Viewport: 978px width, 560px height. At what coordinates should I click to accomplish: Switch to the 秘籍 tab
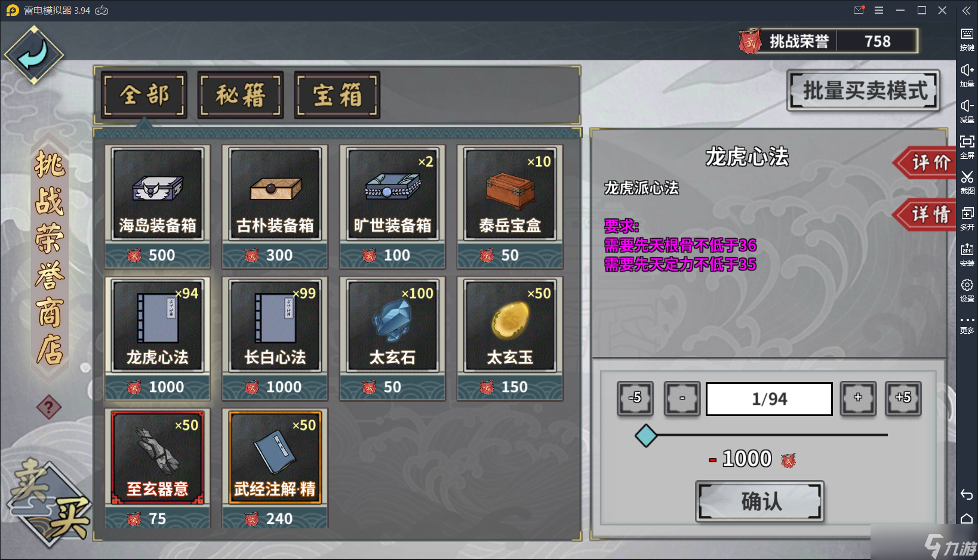[241, 95]
